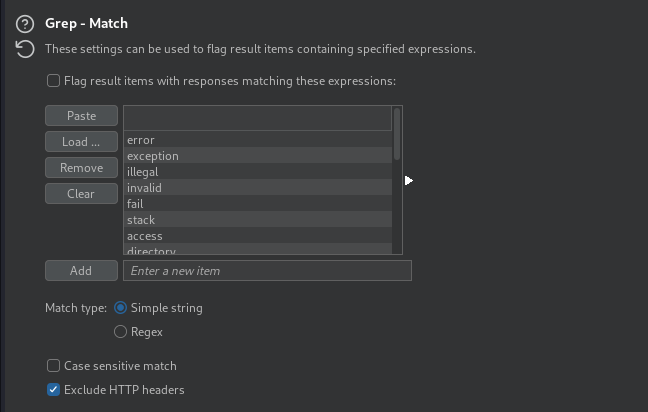
Task: Focus the Enter a new item field
Action: pyautogui.click(x=267, y=271)
